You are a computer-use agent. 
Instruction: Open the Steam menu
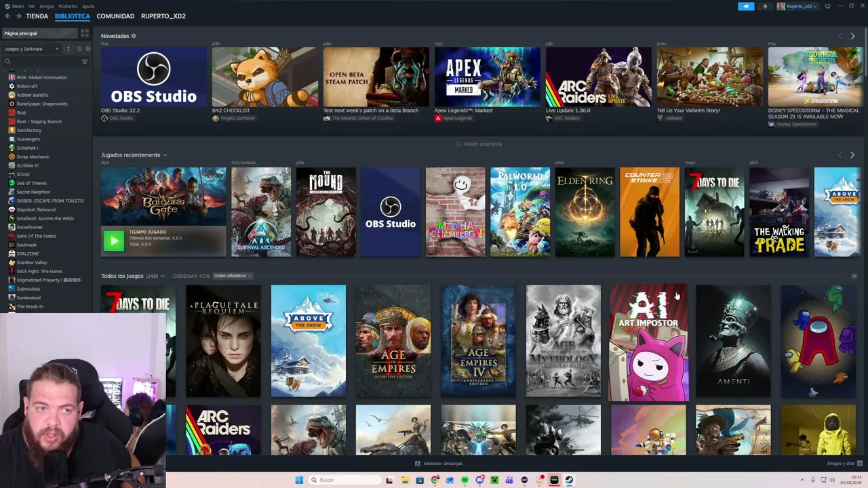click(x=13, y=6)
